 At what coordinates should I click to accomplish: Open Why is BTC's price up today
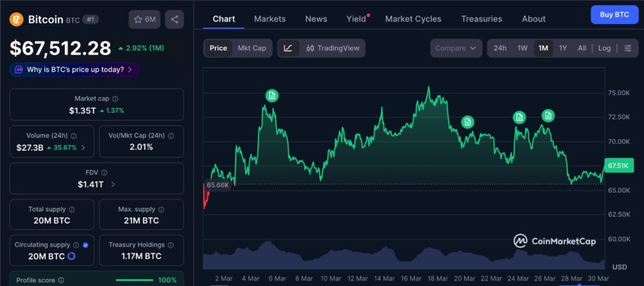74,69
